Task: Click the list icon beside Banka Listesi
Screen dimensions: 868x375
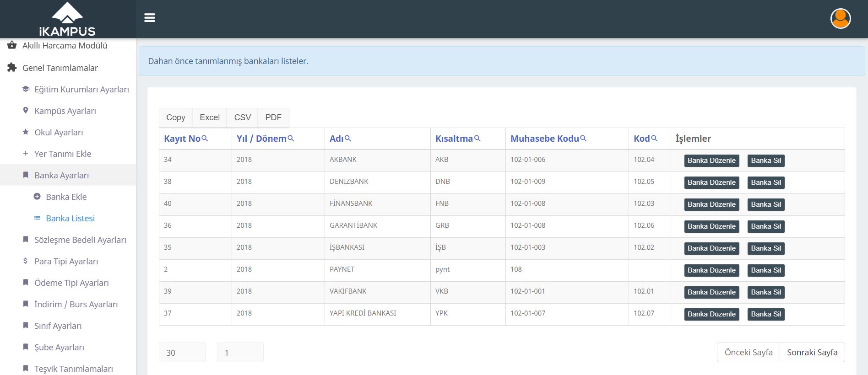Action: pyautogui.click(x=37, y=218)
